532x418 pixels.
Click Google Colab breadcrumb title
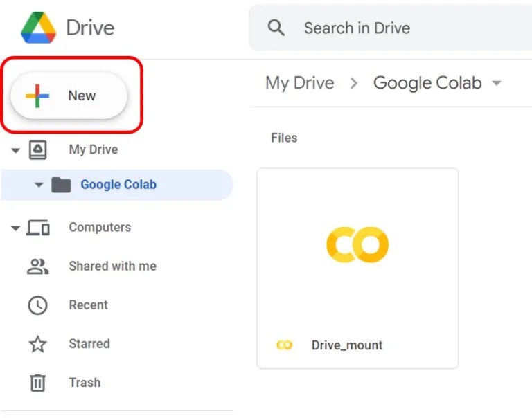click(x=427, y=84)
